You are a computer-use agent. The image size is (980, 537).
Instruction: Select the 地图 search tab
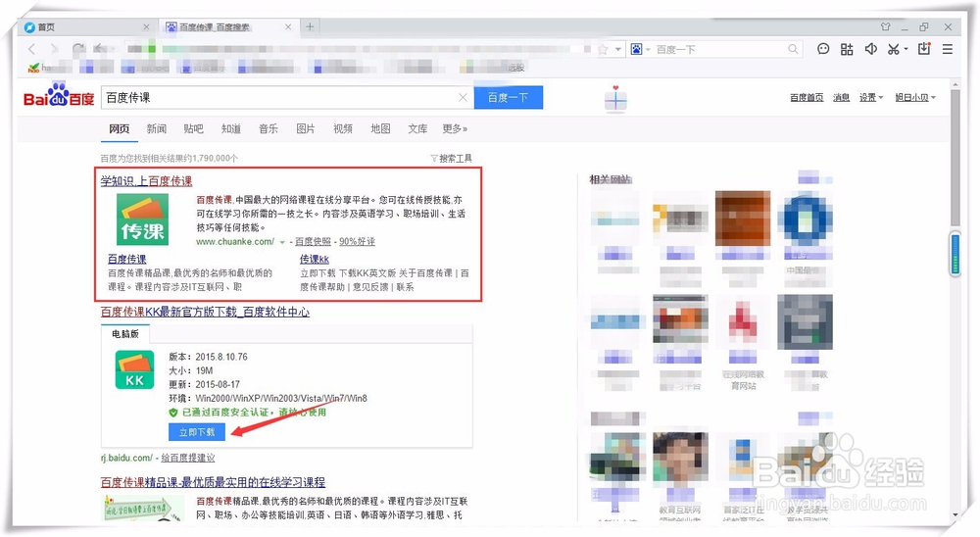point(380,128)
